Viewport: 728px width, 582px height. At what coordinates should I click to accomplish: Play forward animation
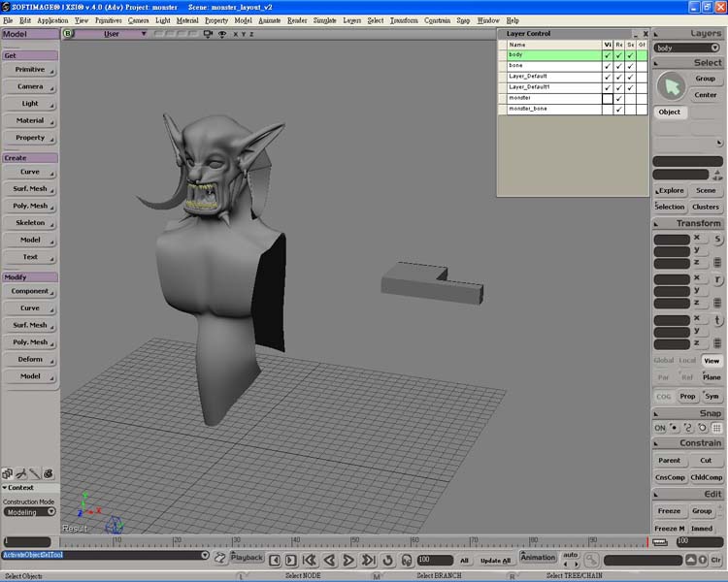[348, 561]
